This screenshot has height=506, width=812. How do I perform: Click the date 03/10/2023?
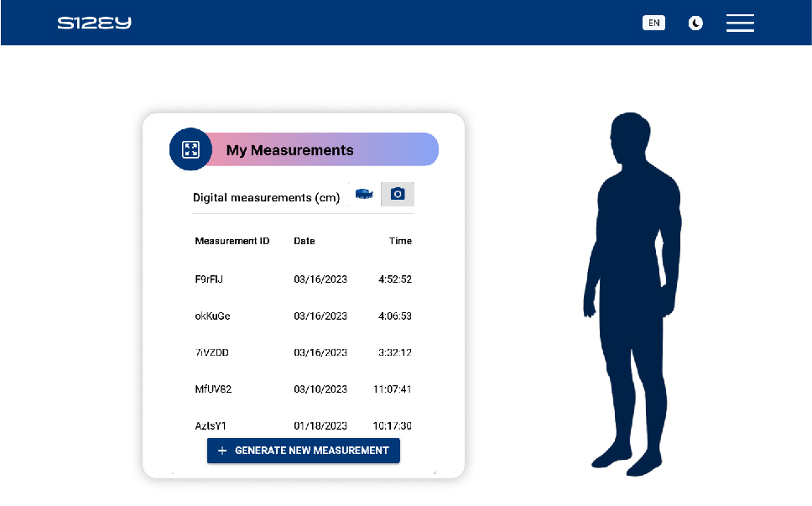320,389
